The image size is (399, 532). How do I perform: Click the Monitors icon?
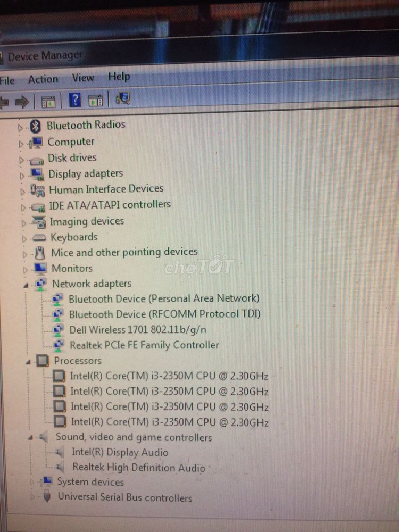point(40,268)
